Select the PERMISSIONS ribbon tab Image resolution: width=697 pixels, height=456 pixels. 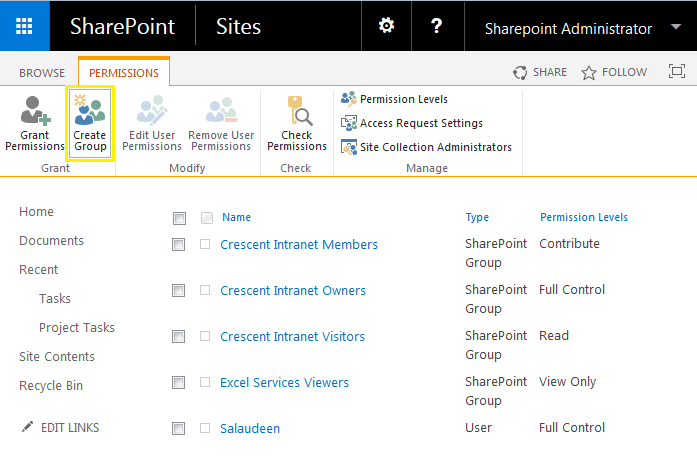pyautogui.click(x=124, y=73)
